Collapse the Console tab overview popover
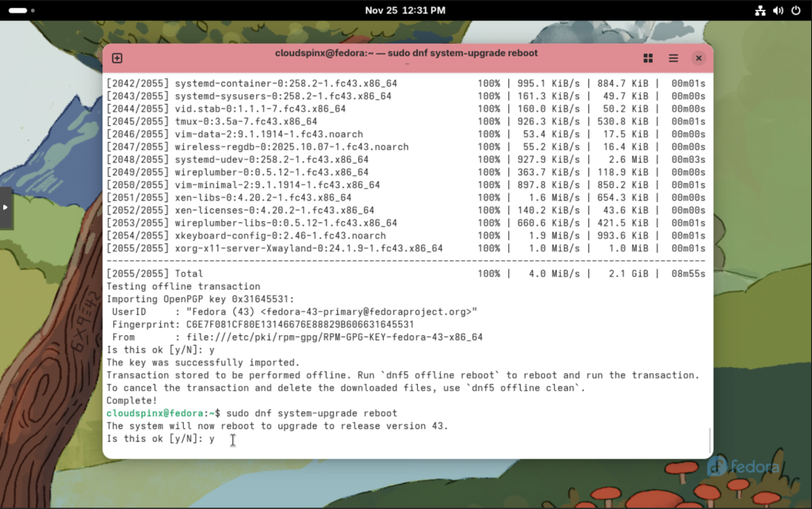This screenshot has height=509, width=812. 648,58
